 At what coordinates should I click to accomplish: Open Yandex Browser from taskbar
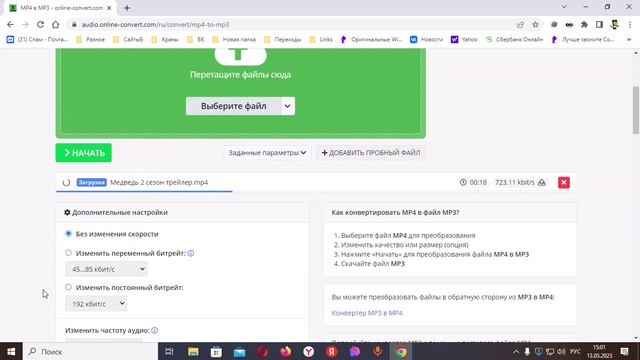309,351
